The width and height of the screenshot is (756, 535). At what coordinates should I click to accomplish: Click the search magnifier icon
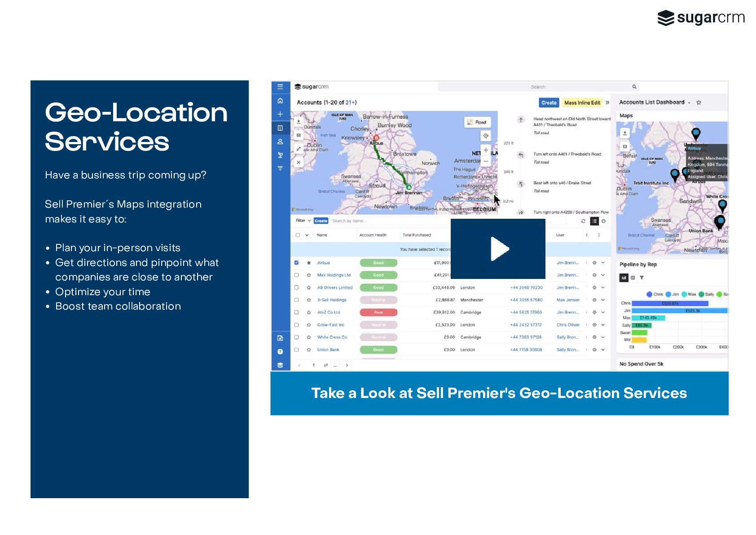click(x=634, y=87)
